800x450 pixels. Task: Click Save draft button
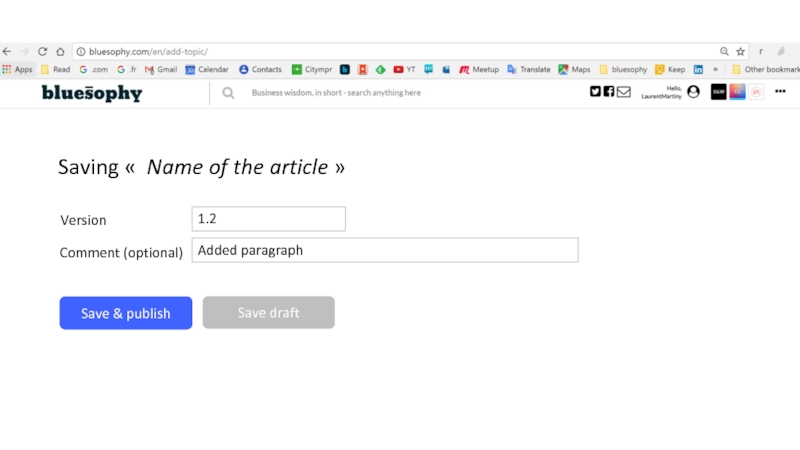point(268,312)
